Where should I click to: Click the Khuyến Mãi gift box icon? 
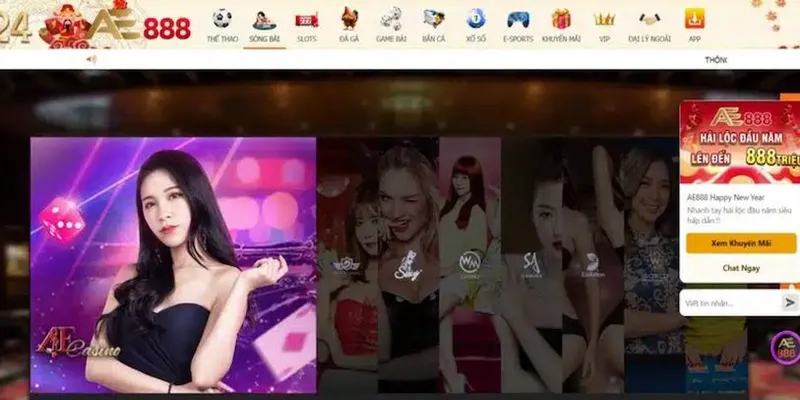pyautogui.click(x=561, y=18)
